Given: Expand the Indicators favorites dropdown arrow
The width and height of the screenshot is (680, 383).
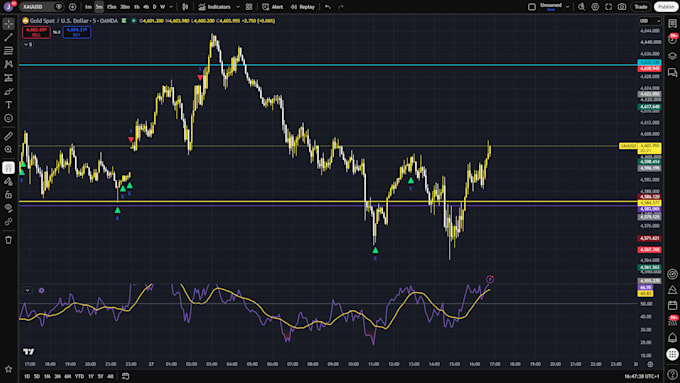Looking at the screenshot, I should [238, 7].
